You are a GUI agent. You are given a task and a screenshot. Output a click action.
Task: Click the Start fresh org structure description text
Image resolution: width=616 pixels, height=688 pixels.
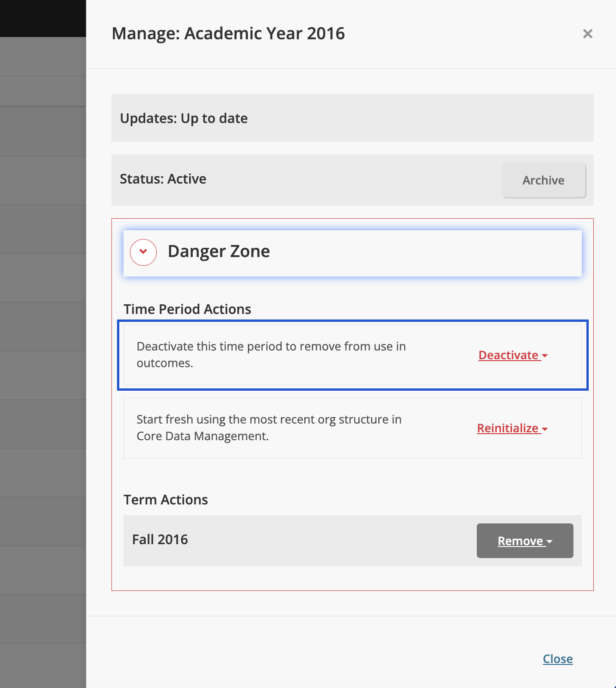269,428
